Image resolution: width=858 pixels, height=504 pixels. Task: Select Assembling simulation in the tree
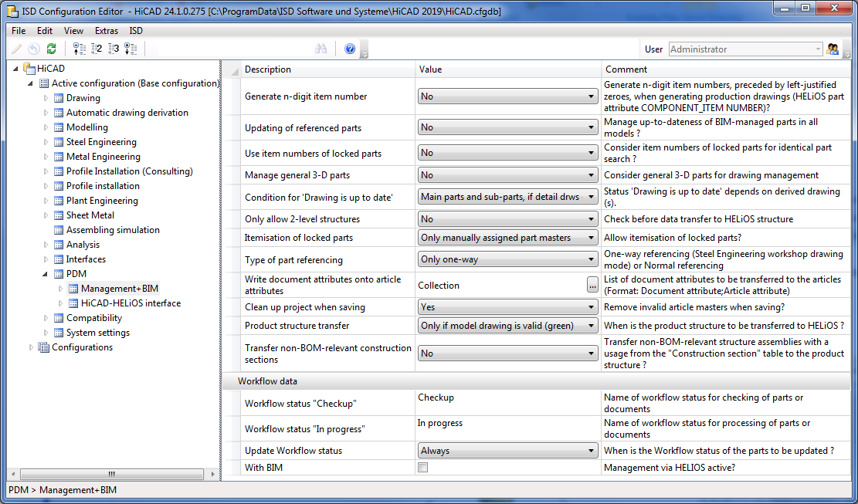tap(113, 230)
